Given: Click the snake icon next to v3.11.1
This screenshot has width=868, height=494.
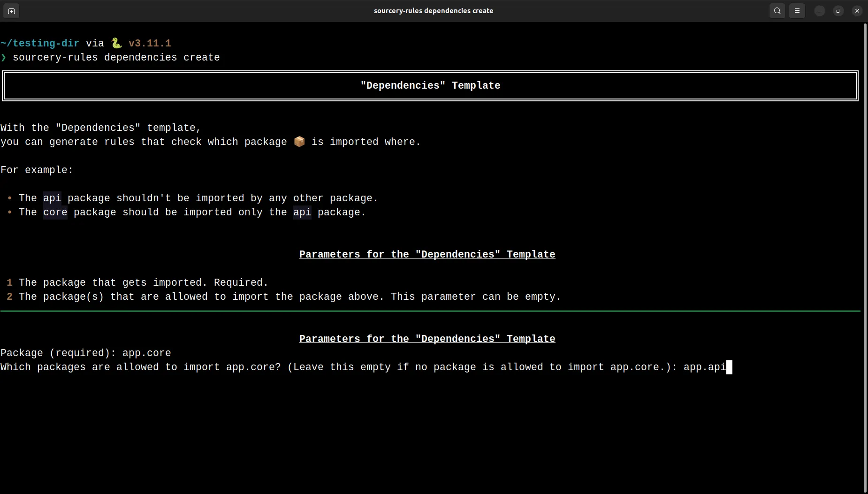Looking at the screenshot, I should 115,43.
